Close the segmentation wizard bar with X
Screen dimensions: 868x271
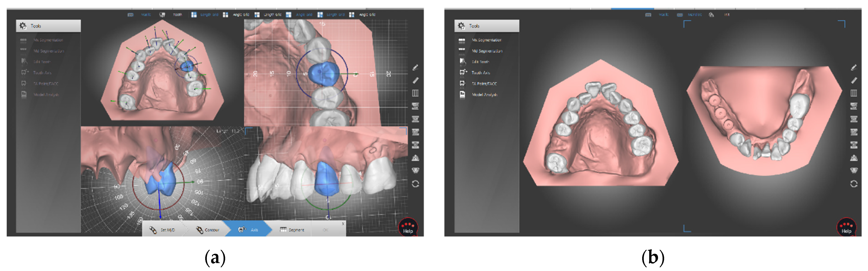point(343,224)
